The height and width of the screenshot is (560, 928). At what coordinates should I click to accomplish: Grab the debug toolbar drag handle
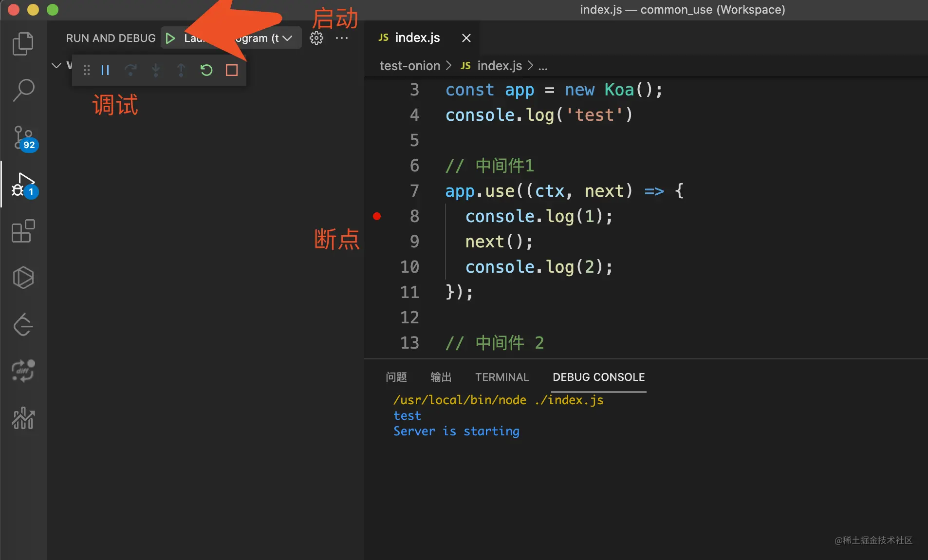point(87,71)
